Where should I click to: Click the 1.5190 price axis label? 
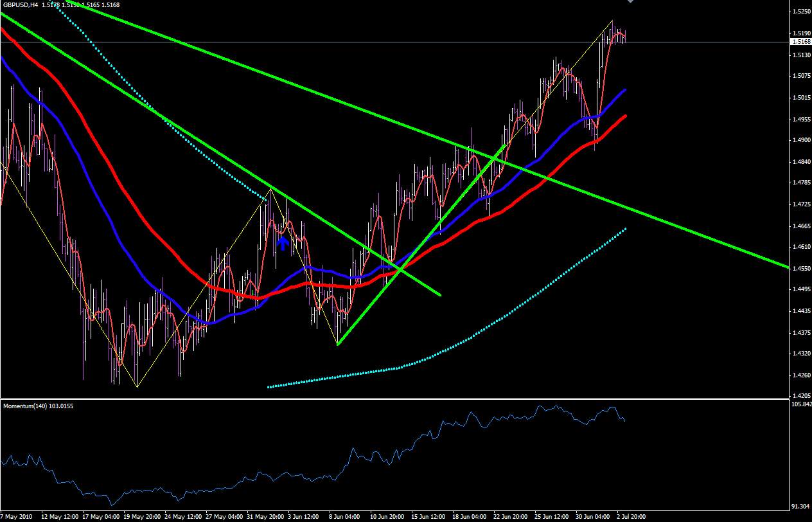tap(801, 33)
